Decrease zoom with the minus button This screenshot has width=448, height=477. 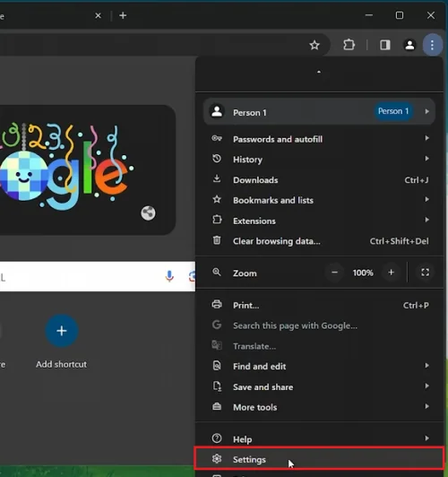[334, 273]
